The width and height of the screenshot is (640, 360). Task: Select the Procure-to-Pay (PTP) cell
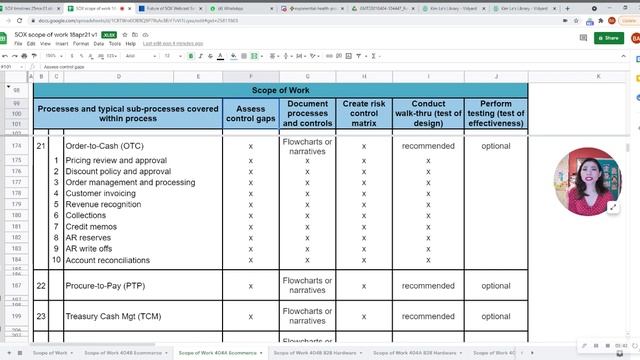(143, 286)
